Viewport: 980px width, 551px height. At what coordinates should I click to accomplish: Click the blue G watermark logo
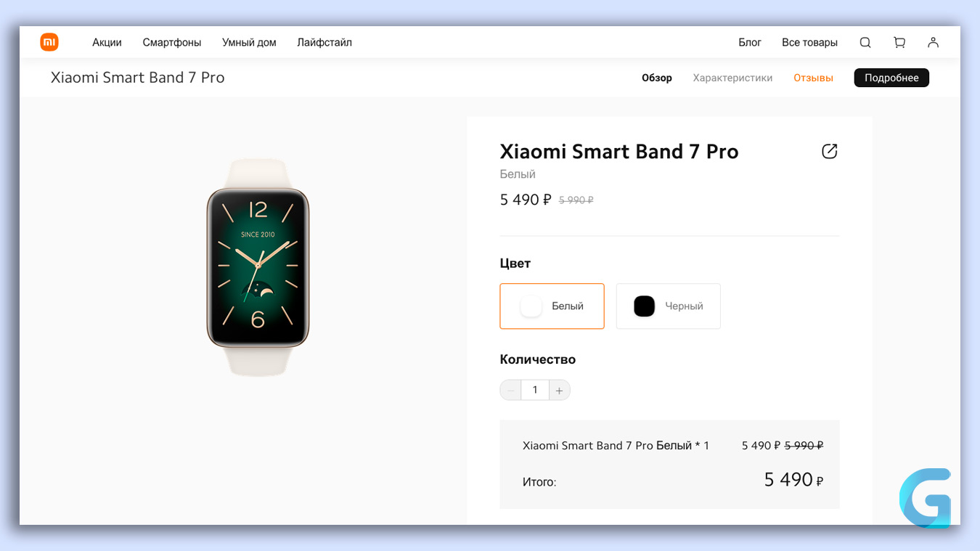(926, 498)
